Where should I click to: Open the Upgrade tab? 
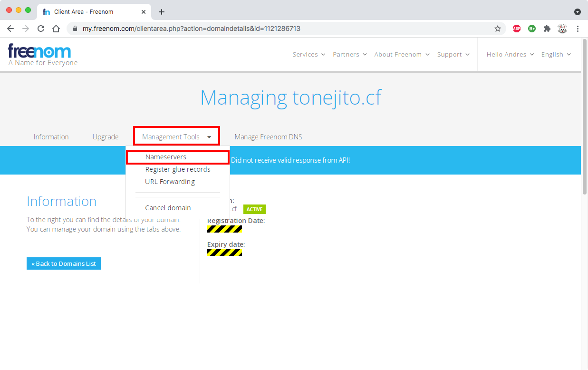(x=106, y=137)
